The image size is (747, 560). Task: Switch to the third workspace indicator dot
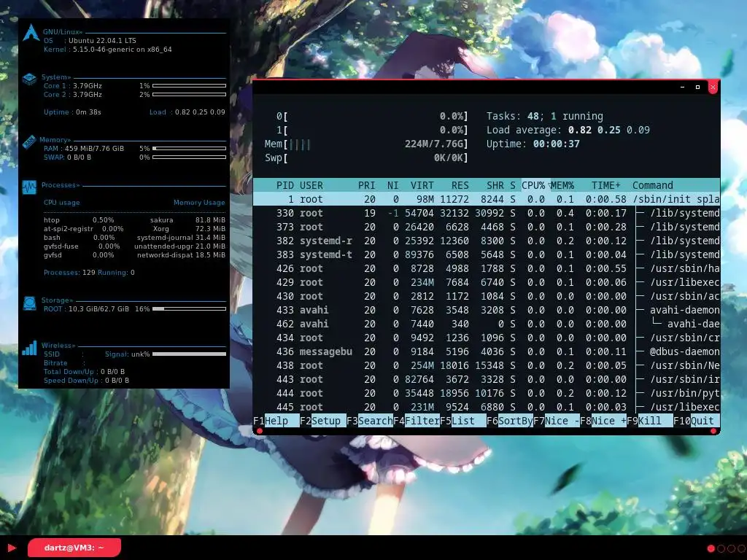tap(731, 548)
